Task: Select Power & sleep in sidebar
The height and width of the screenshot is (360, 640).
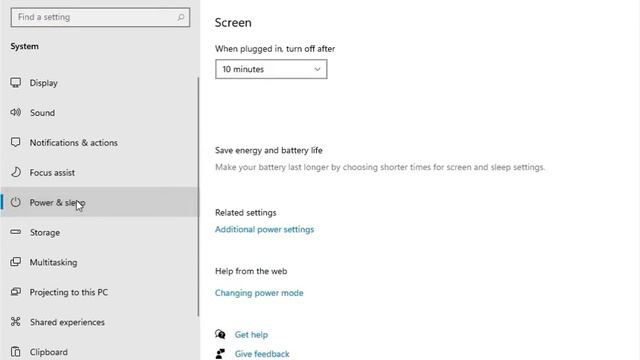Action: [100, 202]
